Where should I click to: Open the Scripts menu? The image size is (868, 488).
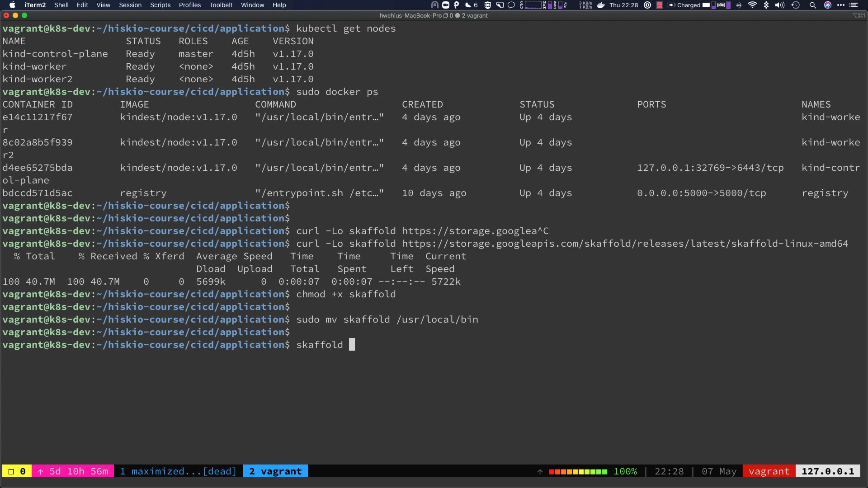coord(160,5)
